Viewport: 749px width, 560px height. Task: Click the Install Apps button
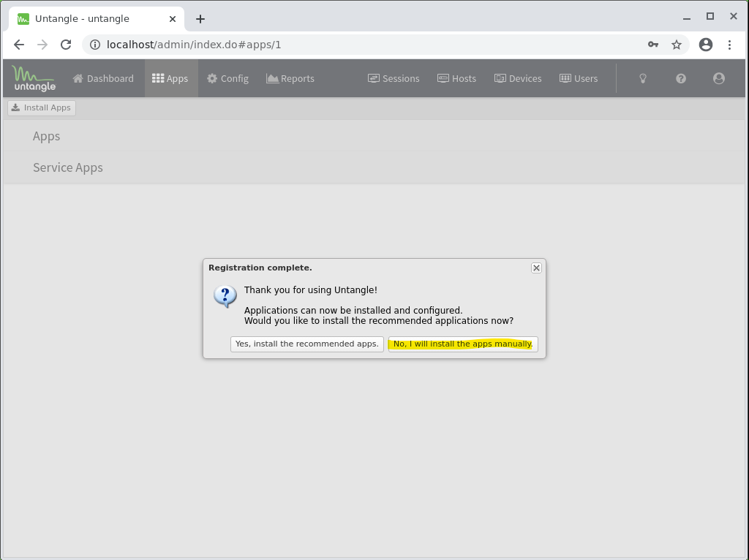[x=42, y=108]
